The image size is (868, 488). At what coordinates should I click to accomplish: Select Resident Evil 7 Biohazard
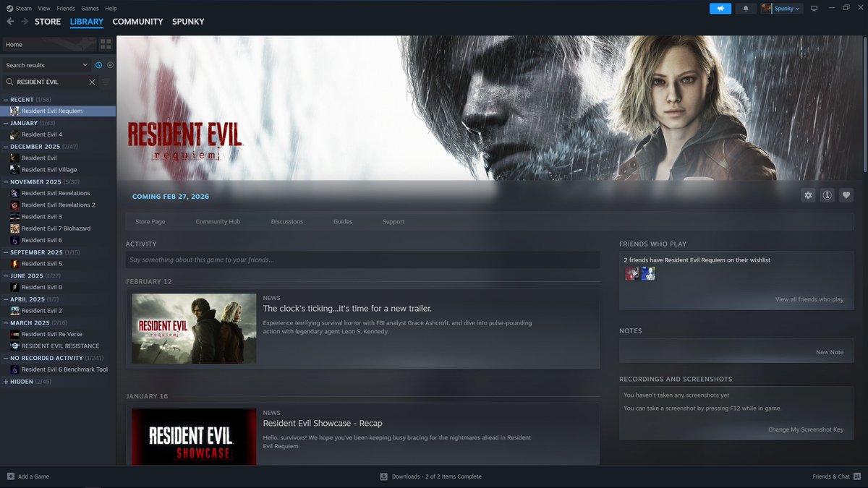(58, 228)
